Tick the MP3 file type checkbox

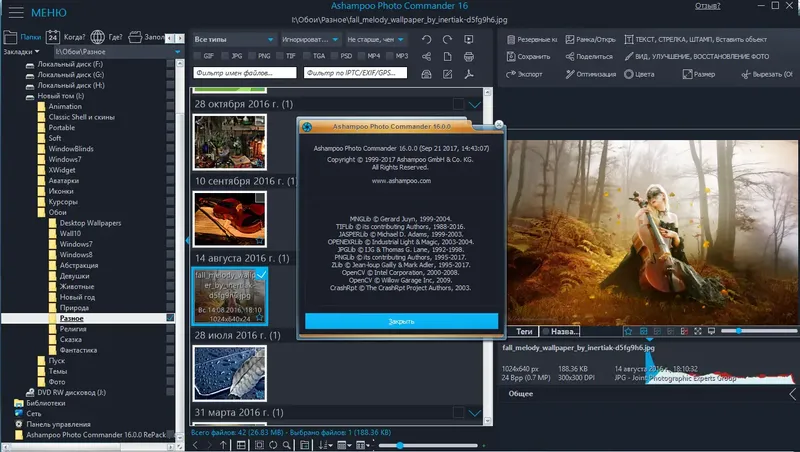(x=389, y=57)
